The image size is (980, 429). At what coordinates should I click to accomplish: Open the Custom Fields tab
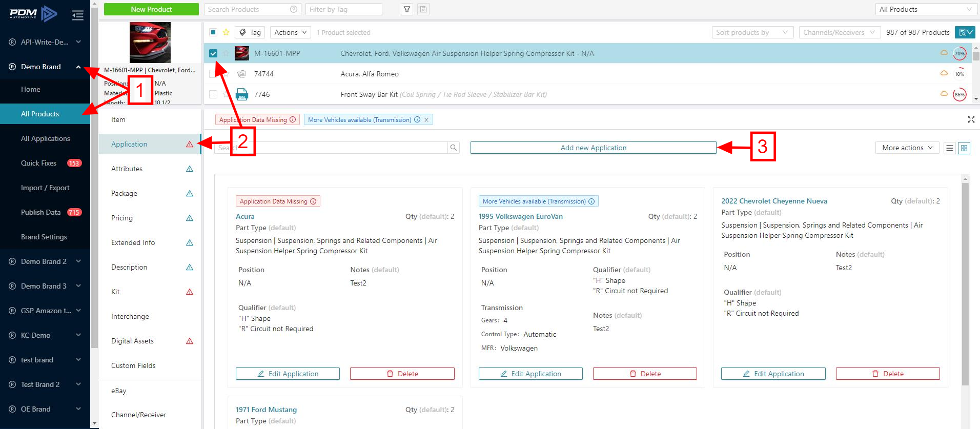pos(150,365)
